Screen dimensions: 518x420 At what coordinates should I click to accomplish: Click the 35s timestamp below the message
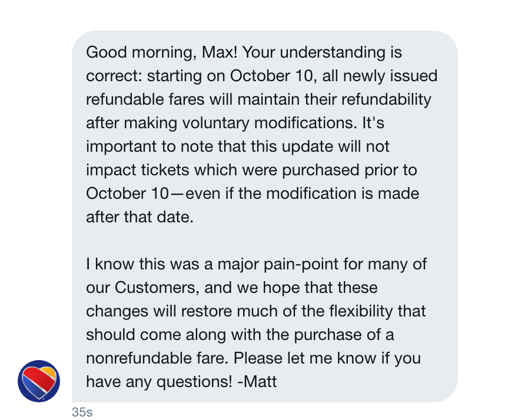(x=83, y=413)
